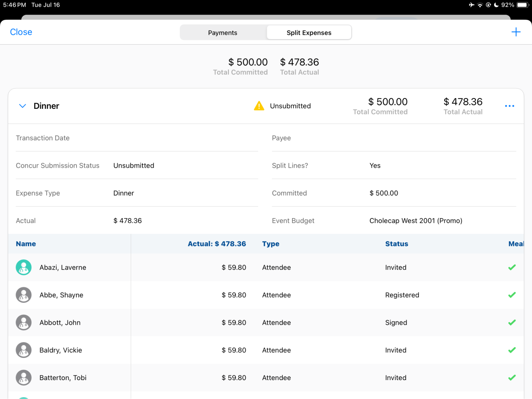This screenshot has height=399, width=532.
Task: Tap the battery indicator in status bar
Action: coord(523,5)
